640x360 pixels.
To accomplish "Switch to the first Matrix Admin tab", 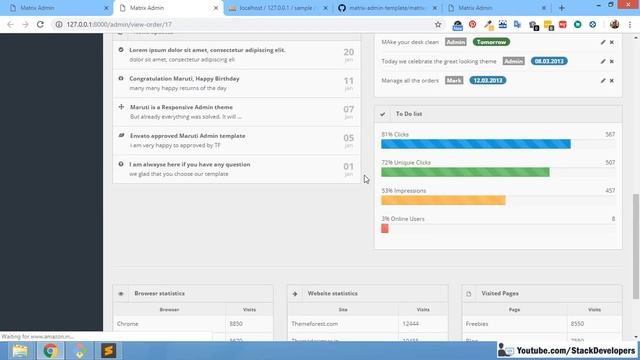I will click(x=56, y=8).
